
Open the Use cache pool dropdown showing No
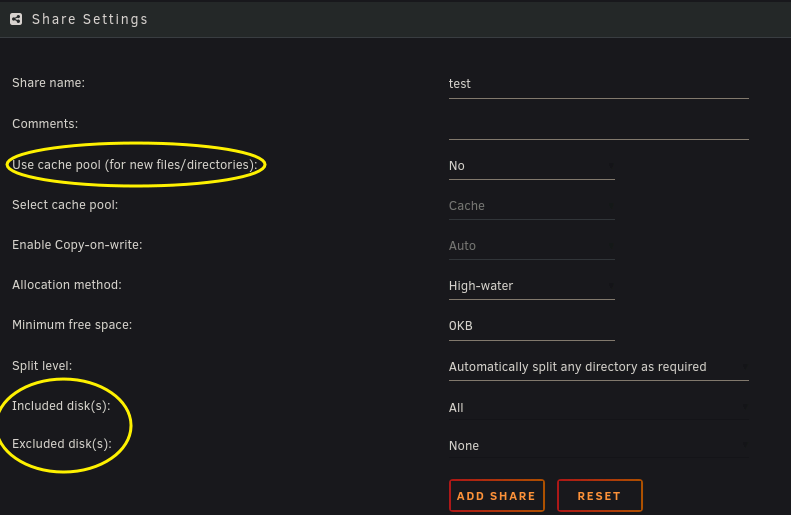click(531, 166)
